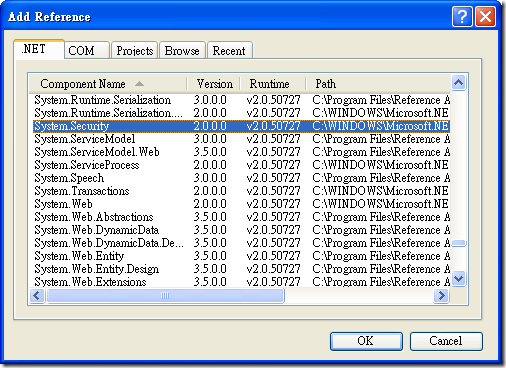The height and width of the screenshot is (368, 506).
Task: Select System.ServiceModel in the list
Action: 241,139
